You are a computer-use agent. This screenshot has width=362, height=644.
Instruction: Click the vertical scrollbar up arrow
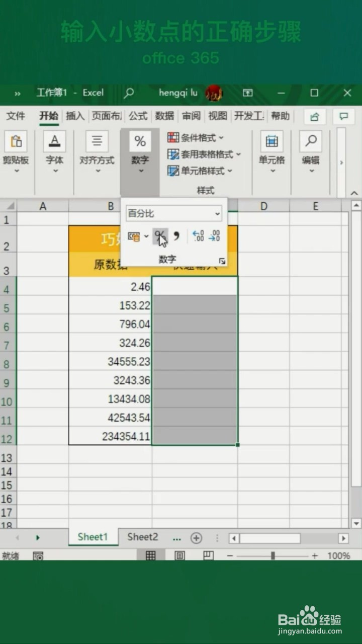tap(356, 205)
